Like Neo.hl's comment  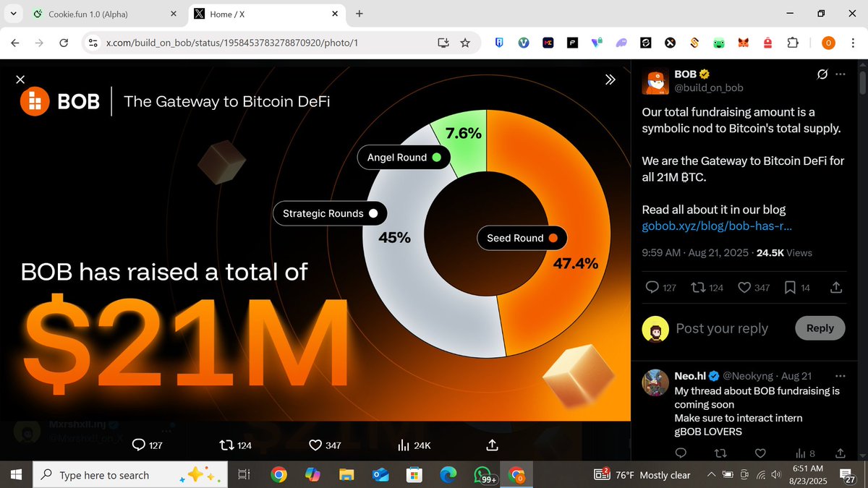pos(760,453)
